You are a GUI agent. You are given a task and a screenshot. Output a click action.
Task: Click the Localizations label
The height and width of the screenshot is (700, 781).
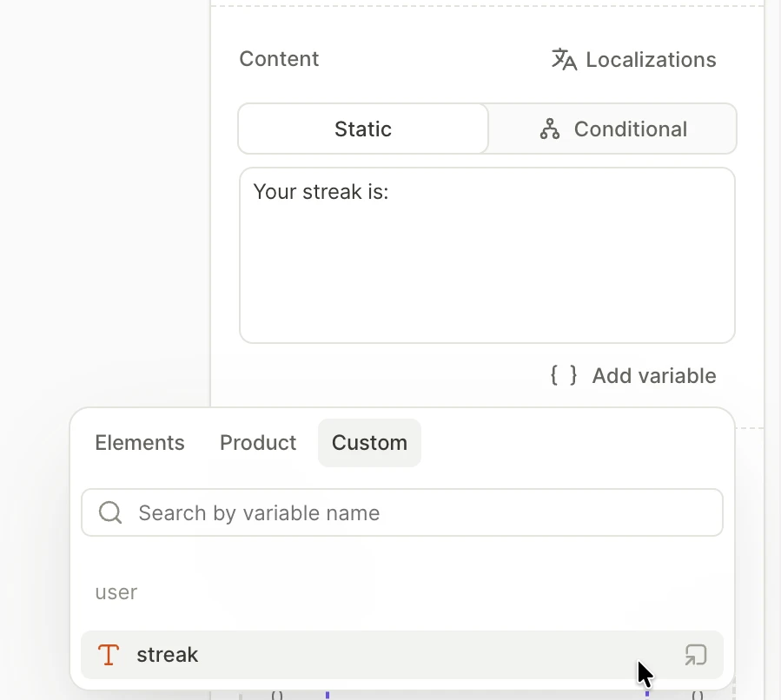[x=651, y=60]
